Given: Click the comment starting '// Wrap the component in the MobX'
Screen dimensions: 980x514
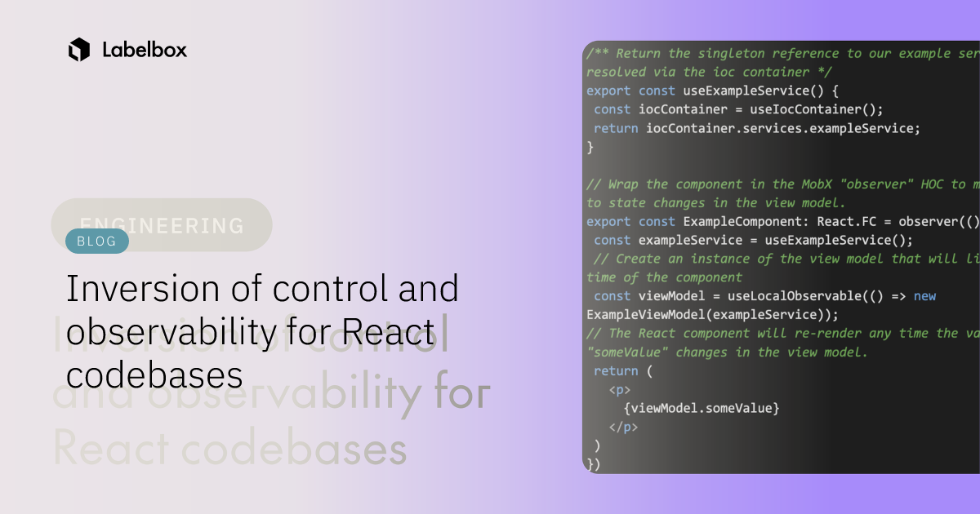Looking at the screenshot, I should pyautogui.click(x=783, y=184).
